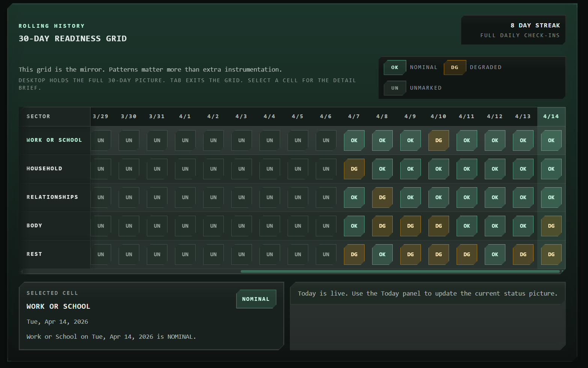This screenshot has height=368, width=588.
Task: Click the 4/7 date column header
Action: (x=354, y=116)
